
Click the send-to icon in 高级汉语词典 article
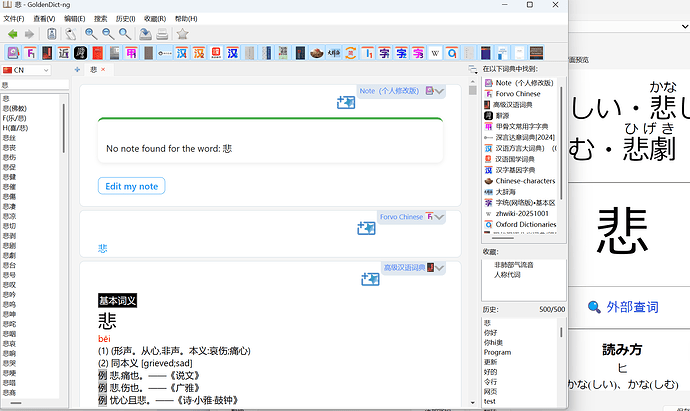(x=370, y=279)
